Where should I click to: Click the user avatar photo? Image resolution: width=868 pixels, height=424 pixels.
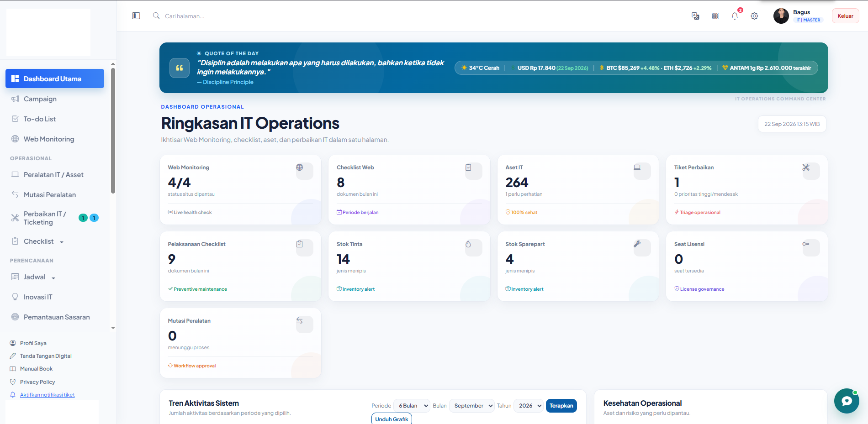pyautogui.click(x=781, y=16)
